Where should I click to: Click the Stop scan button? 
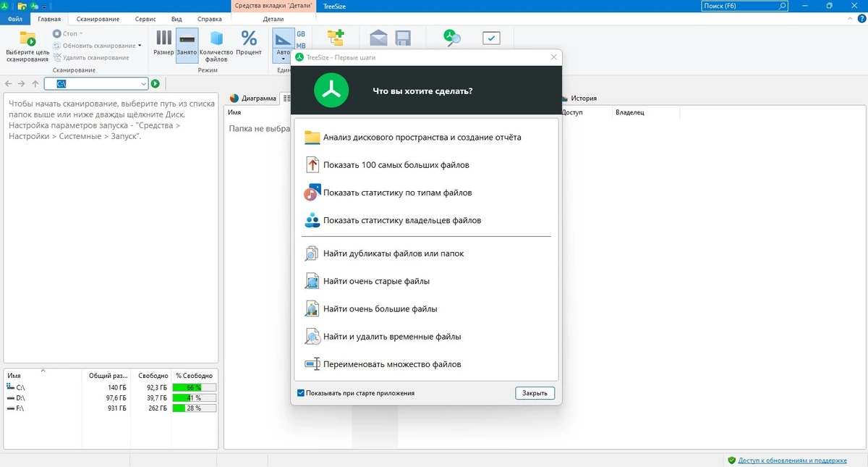[x=67, y=33]
